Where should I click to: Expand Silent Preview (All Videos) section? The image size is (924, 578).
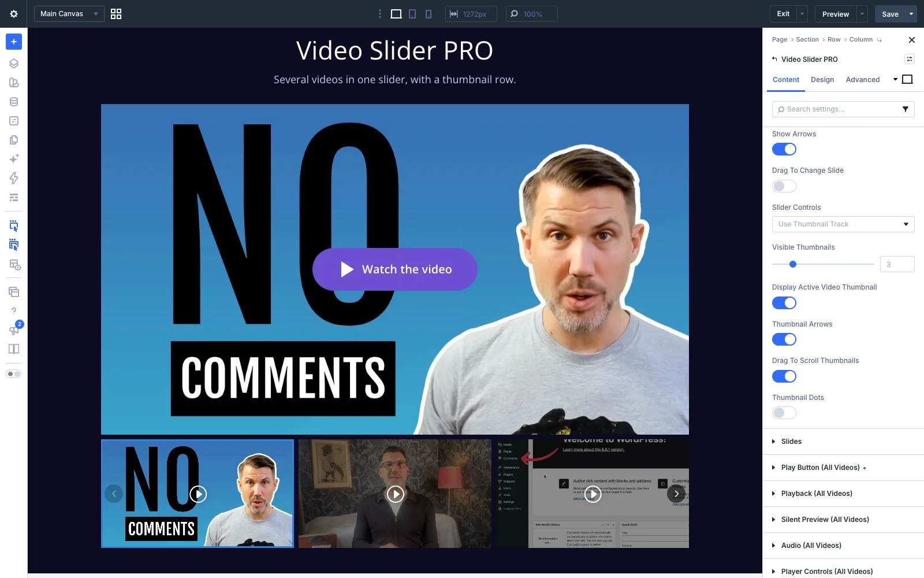[843, 520]
